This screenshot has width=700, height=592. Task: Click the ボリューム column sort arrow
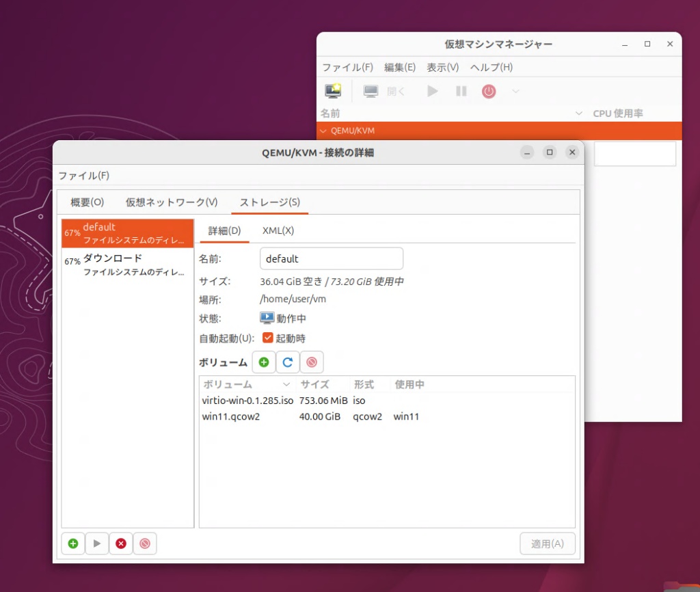tap(287, 385)
